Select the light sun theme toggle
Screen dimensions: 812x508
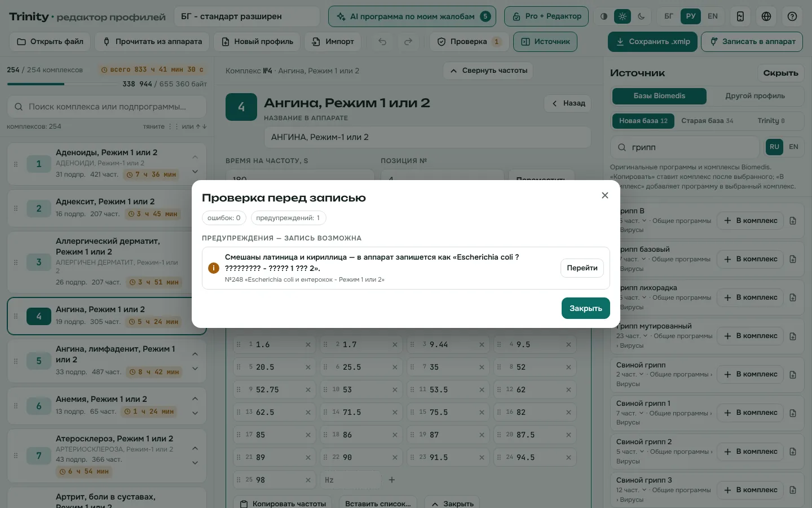click(623, 16)
